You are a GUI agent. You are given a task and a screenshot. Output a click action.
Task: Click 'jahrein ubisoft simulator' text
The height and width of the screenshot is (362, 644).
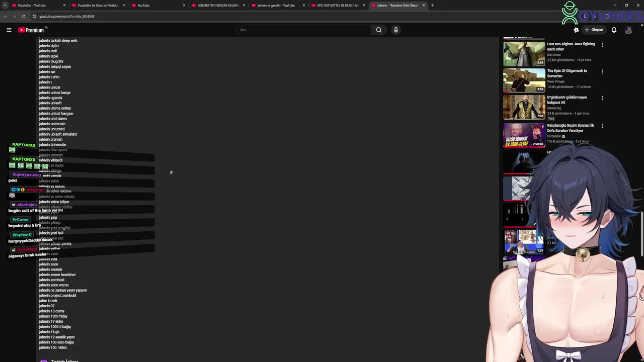(x=58, y=134)
